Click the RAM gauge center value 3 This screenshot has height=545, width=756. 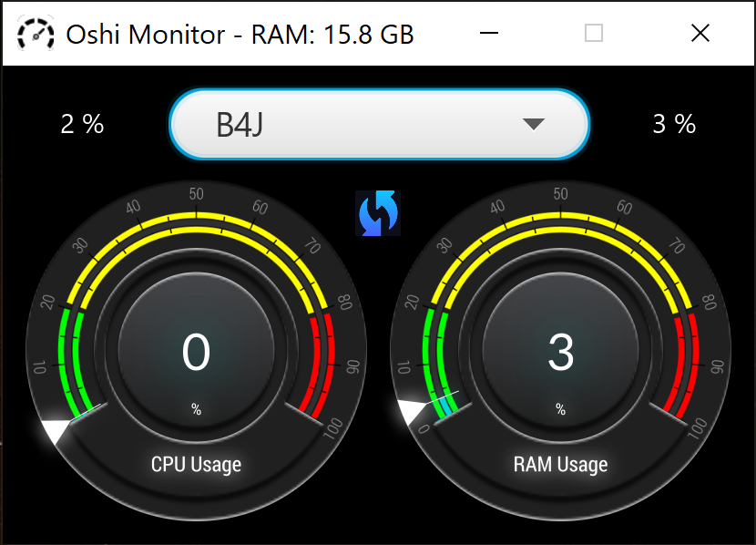[560, 353]
